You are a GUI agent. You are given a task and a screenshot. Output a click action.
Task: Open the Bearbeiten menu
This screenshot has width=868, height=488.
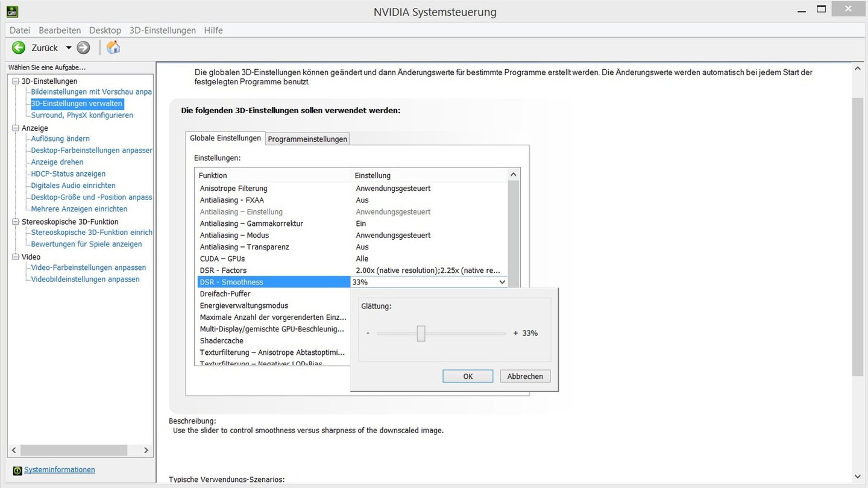coord(60,30)
